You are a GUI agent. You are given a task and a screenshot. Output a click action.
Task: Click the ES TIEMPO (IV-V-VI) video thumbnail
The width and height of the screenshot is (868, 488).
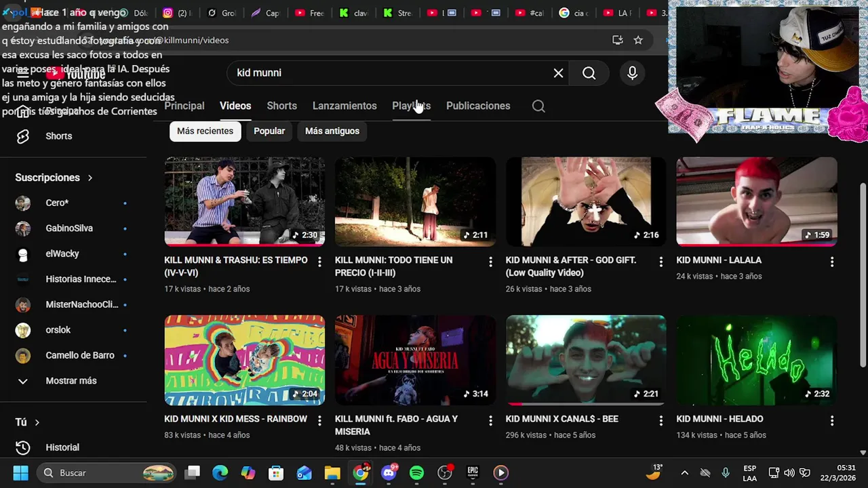click(x=245, y=201)
